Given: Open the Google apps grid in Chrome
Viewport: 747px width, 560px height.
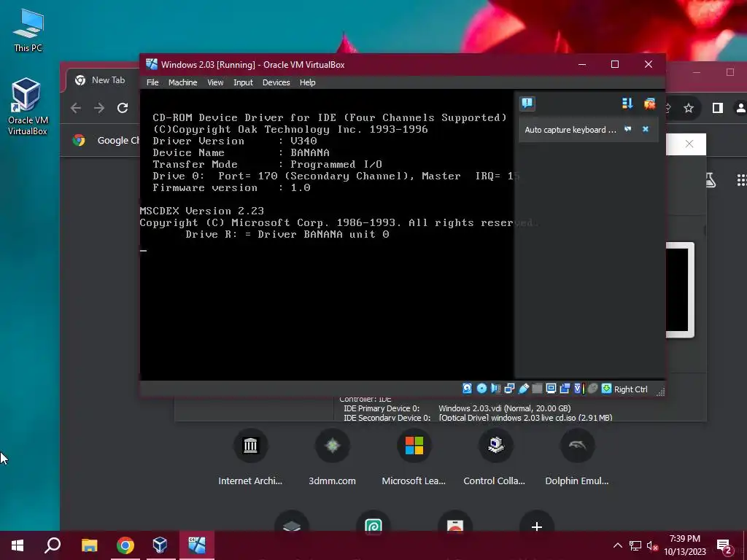Looking at the screenshot, I should tap(741, 180).
